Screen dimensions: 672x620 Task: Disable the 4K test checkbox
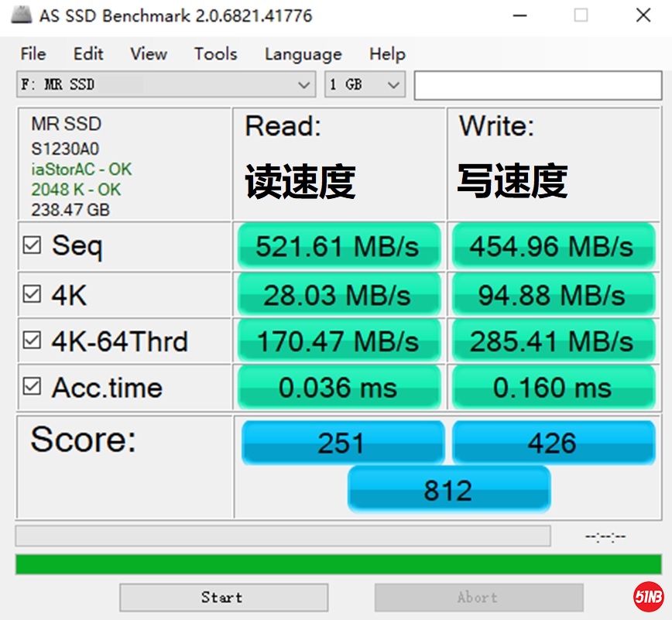(x=32, y=294)
